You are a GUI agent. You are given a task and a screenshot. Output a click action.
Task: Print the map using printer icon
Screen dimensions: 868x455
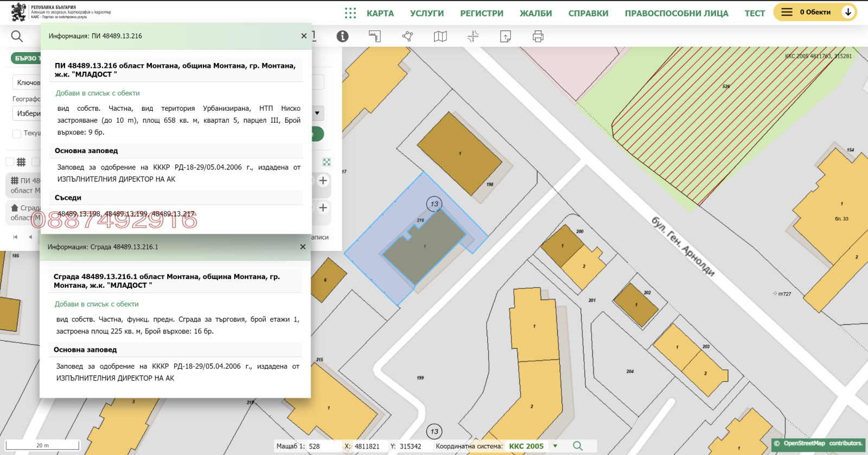(x=538, y=36)
